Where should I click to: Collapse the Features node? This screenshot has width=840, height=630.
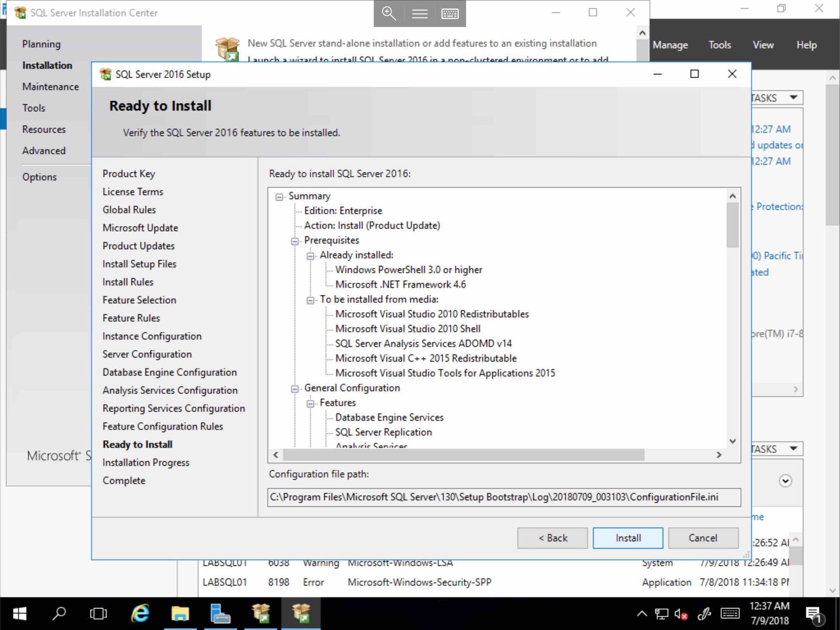(x=310, y=403)
